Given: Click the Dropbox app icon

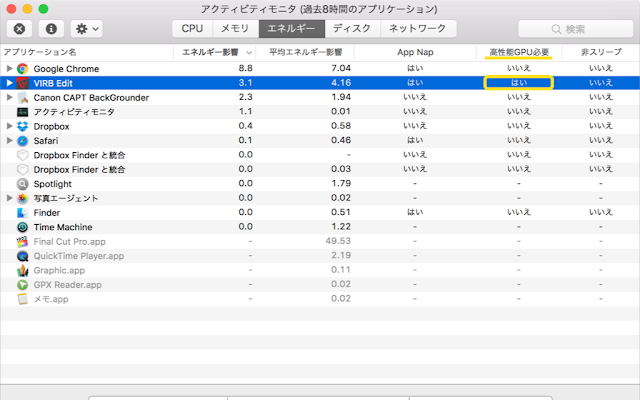Looking at the screenshot, I should pos(22,127).
